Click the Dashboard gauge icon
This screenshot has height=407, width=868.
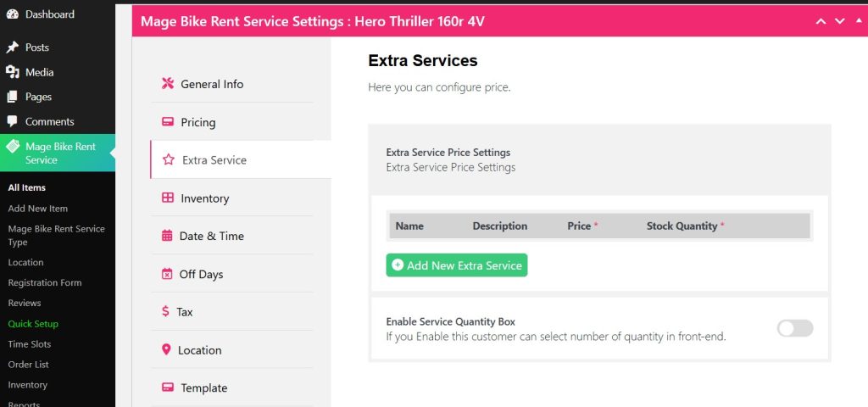[x=13, y=14]
